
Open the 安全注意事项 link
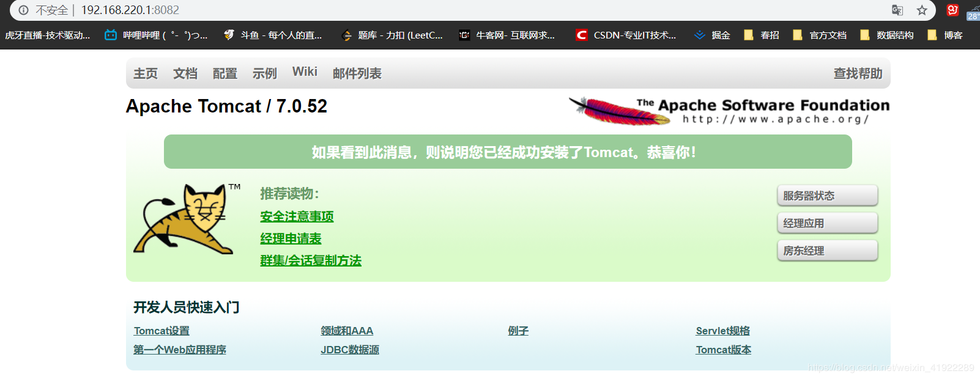(x=297, y=216)
